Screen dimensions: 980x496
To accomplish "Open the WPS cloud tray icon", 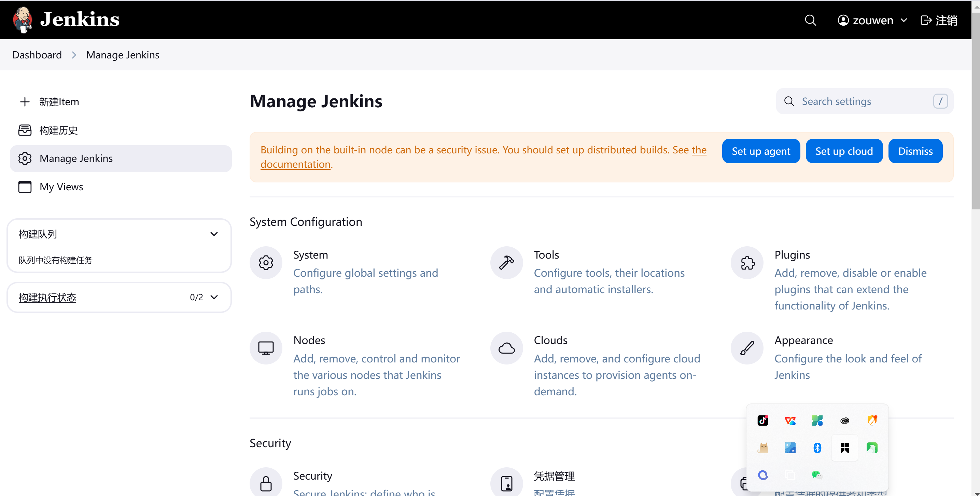I will [x=790, y=420].
